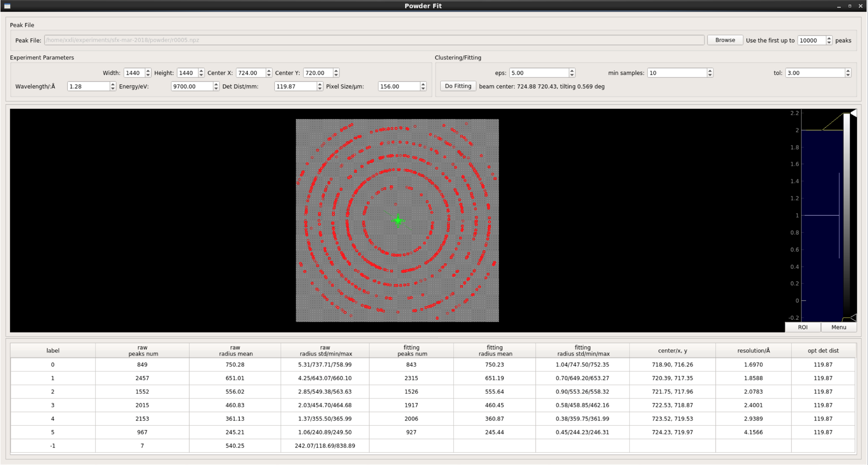
Task: Click the resolution cell 1.8588
Action: (753, 378)
